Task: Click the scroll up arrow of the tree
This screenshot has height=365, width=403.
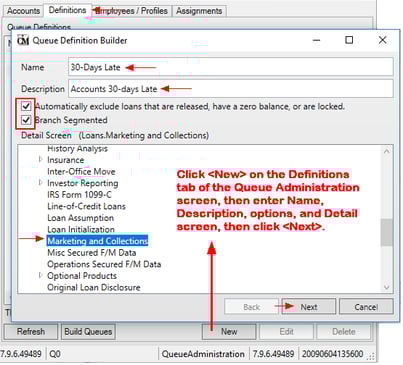Action: (387, 151)
